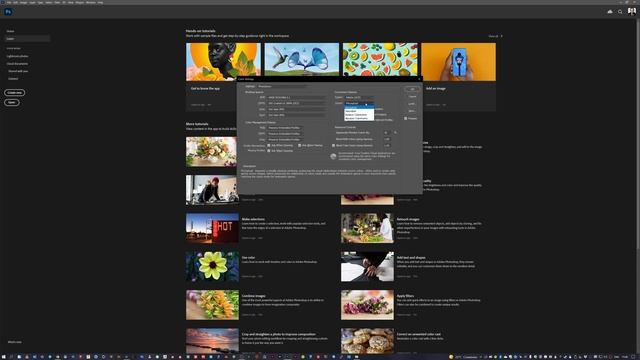This screenshot has width=640, height=360.
Task: Expand the Settings preset dropdown
Action: click(x=282, y=87)
